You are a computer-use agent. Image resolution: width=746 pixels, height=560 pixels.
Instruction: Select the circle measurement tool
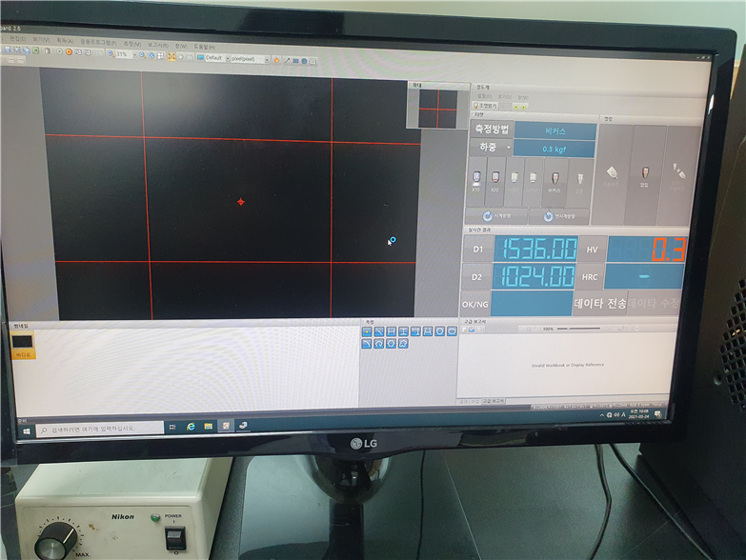click(440, 331)
